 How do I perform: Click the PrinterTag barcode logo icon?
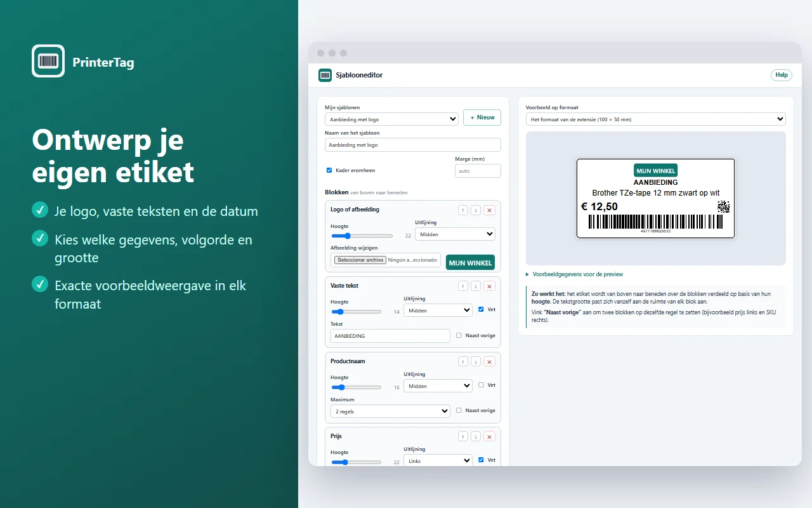click(x=48, y=61)
